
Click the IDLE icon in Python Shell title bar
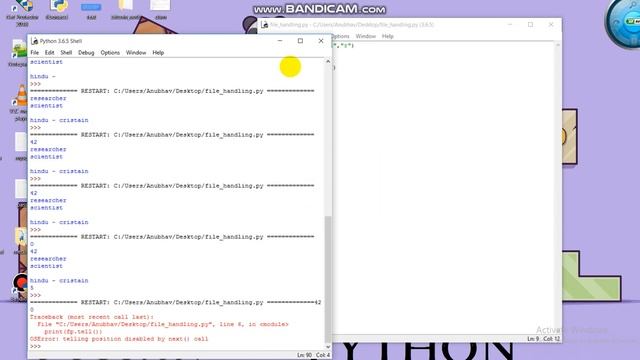(x=34, y=41)
